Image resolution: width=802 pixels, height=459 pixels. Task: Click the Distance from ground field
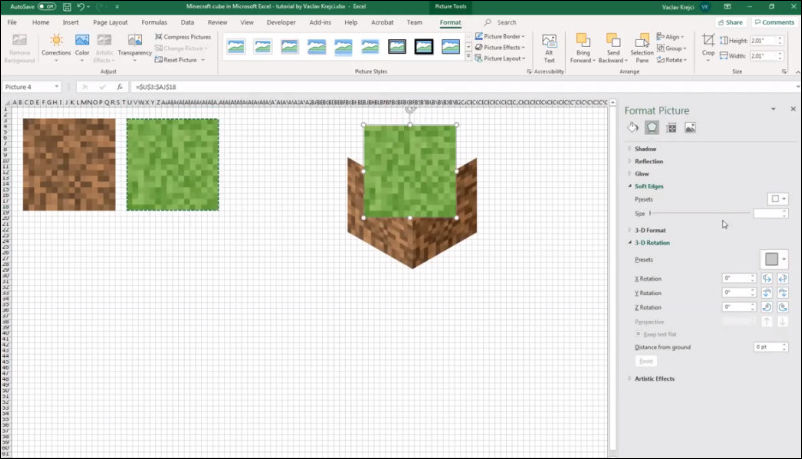(x=770, y=347)
